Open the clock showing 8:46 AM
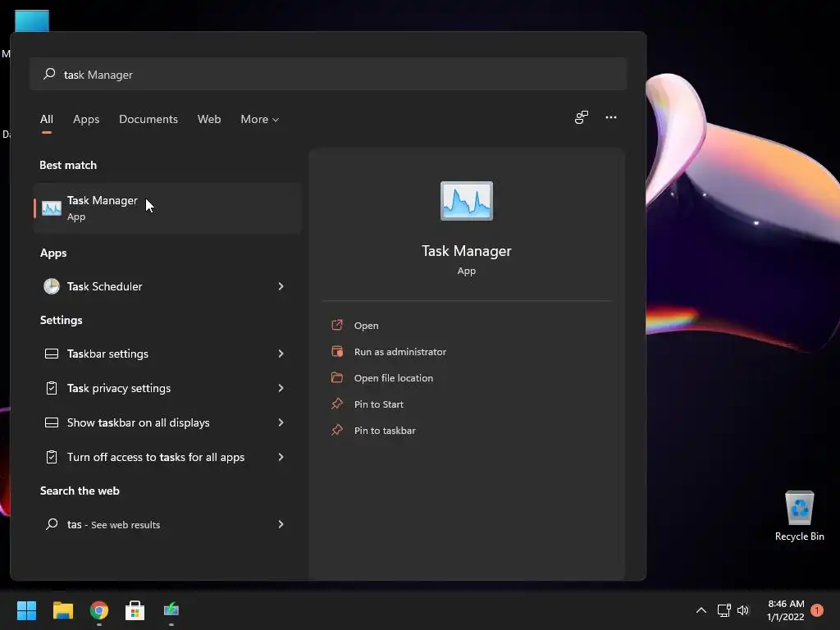The image size is (840, 630). point(786,610)
